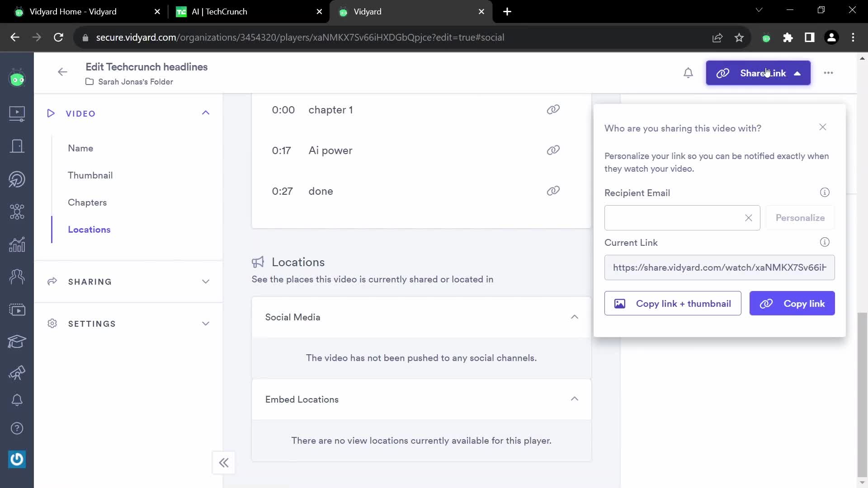Open the Chrome tab search dropdown
The height and width of the screenshot is (488, 868).
[x=759, y=10]
